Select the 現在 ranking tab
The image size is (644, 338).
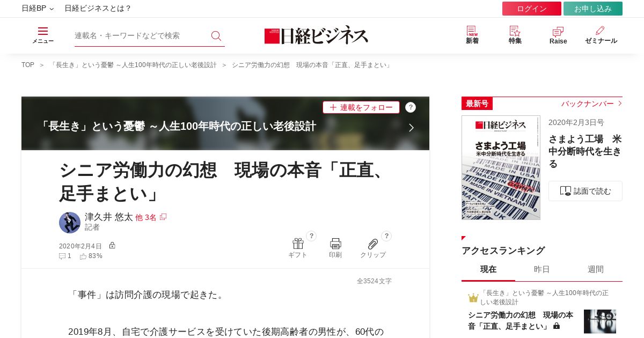pos(488,269)
